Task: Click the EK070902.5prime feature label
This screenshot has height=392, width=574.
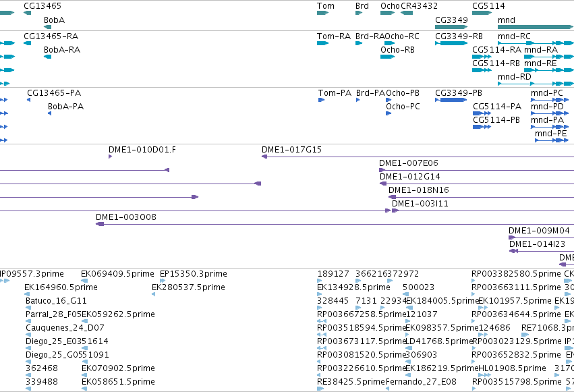Action: click(118, 368)
